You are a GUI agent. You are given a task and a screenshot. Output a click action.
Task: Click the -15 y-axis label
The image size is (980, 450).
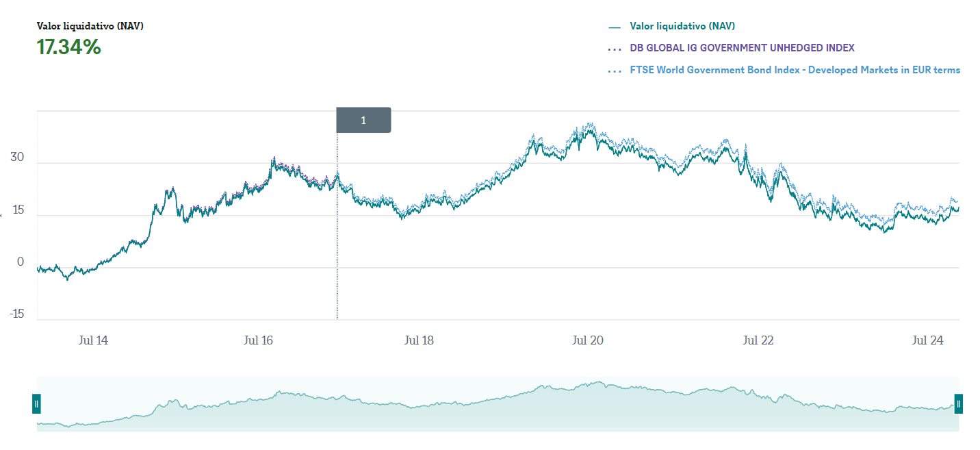coord(16,314)
